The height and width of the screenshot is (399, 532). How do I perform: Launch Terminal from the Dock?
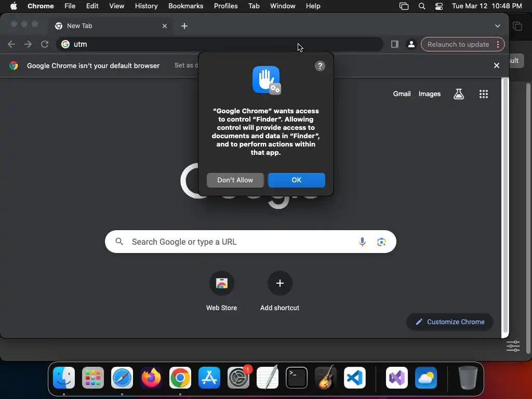coord(297,378)
